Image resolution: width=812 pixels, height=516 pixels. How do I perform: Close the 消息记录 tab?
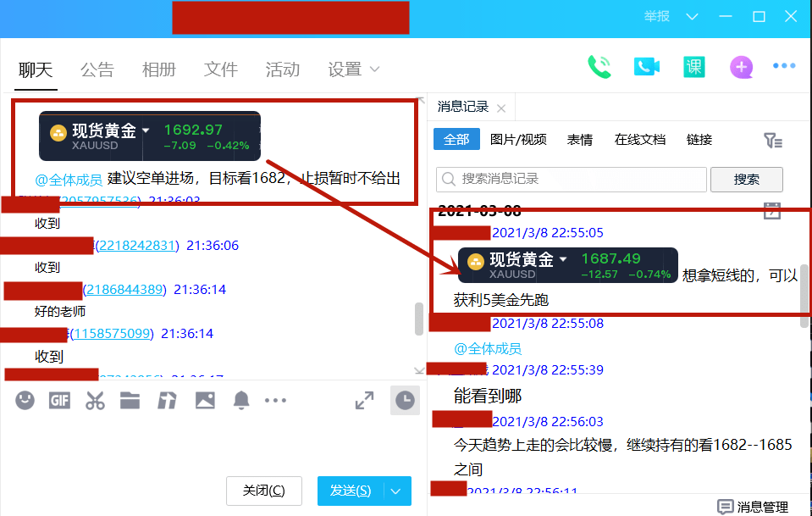point(501,108)
